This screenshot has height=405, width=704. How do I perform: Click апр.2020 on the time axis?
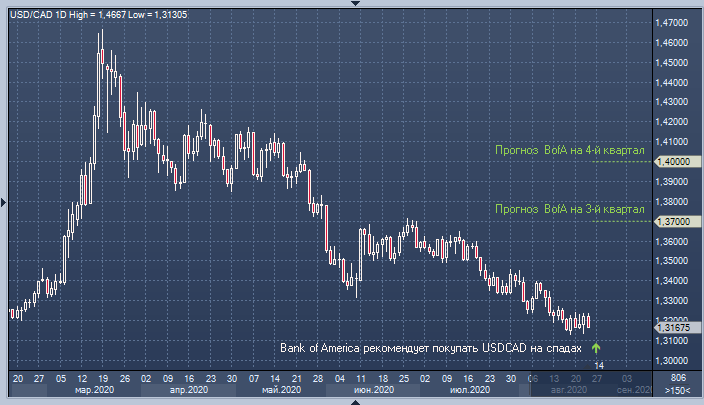coord(181,390)
